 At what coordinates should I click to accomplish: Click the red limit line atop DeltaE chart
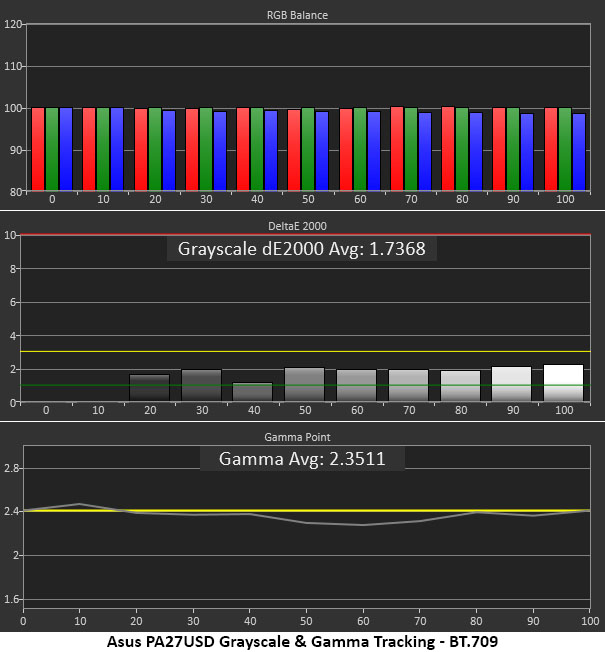click(305, 235)
